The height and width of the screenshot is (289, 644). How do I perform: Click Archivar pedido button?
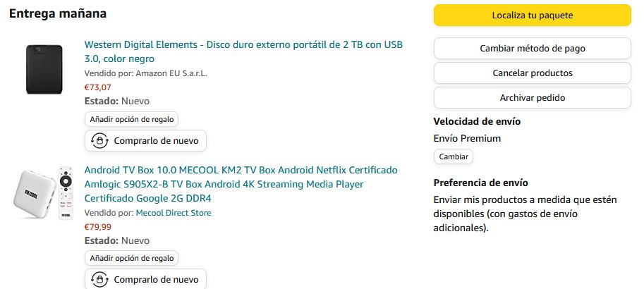pos(533,98)
